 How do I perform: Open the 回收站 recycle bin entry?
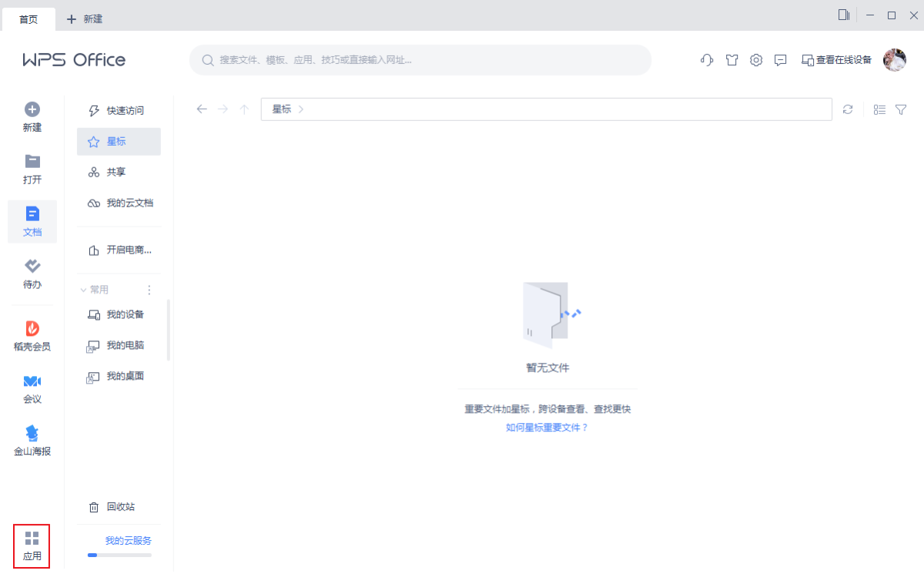point(119,506)
